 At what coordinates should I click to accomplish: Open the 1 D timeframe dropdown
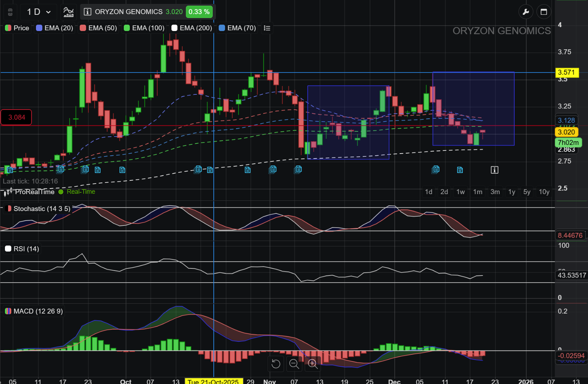click(x=39, y=12)
